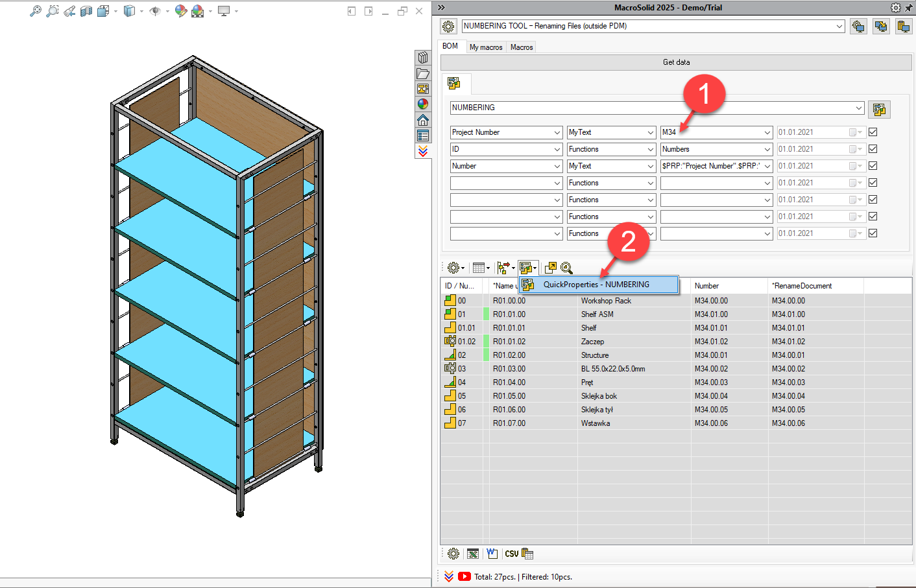
Task: Open the View Orientation cube icon
Action: point(103,11)
